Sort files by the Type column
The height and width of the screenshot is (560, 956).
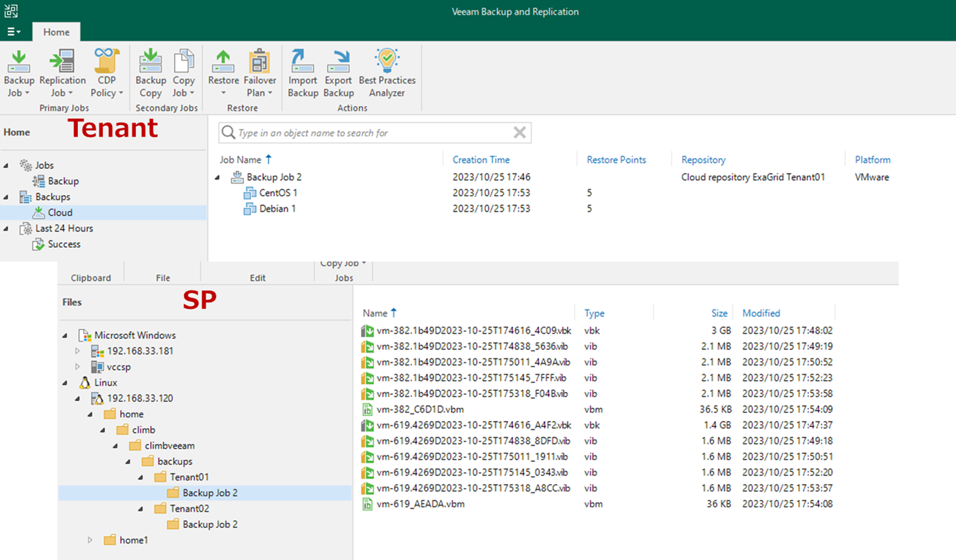(x=594, y=313)
